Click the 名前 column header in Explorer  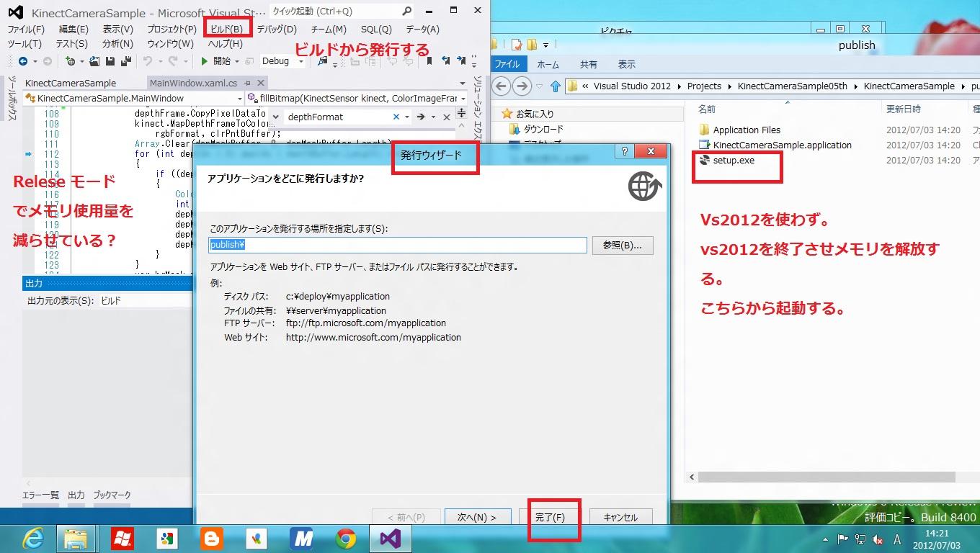[x=707, y=109]
